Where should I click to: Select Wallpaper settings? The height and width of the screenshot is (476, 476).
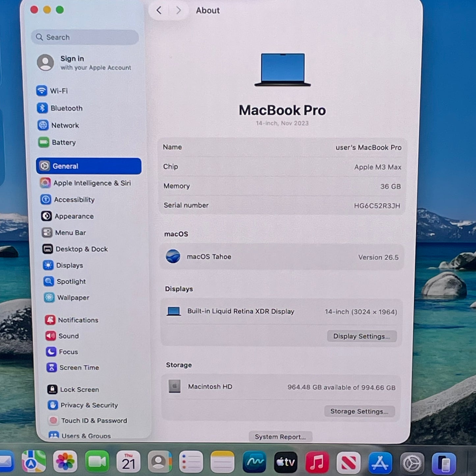(67, 297)
